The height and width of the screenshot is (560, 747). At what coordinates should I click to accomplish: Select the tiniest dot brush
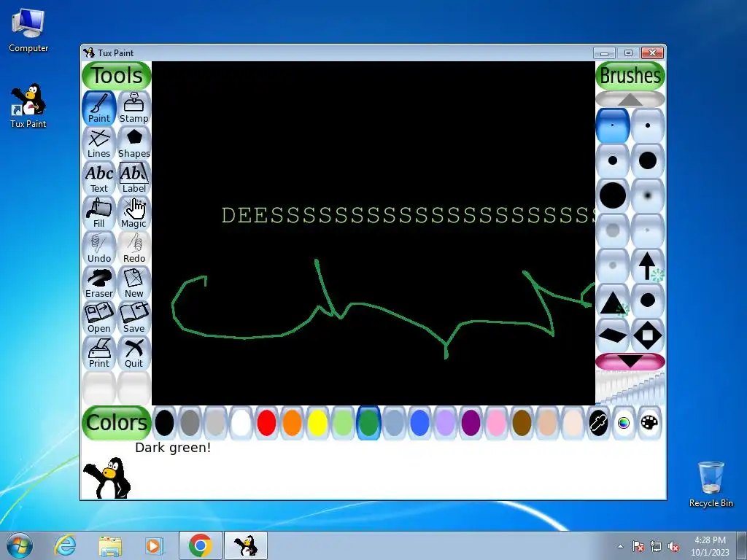click(x=613, y=125)
